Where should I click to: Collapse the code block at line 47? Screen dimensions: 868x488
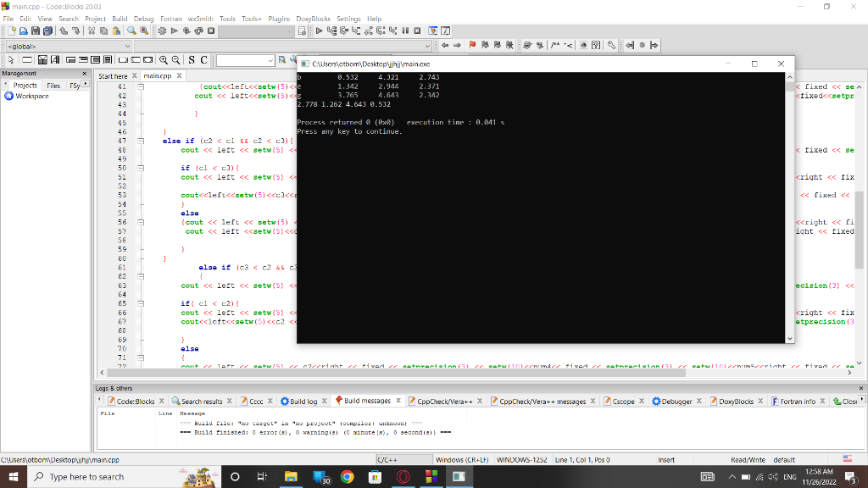140,141
